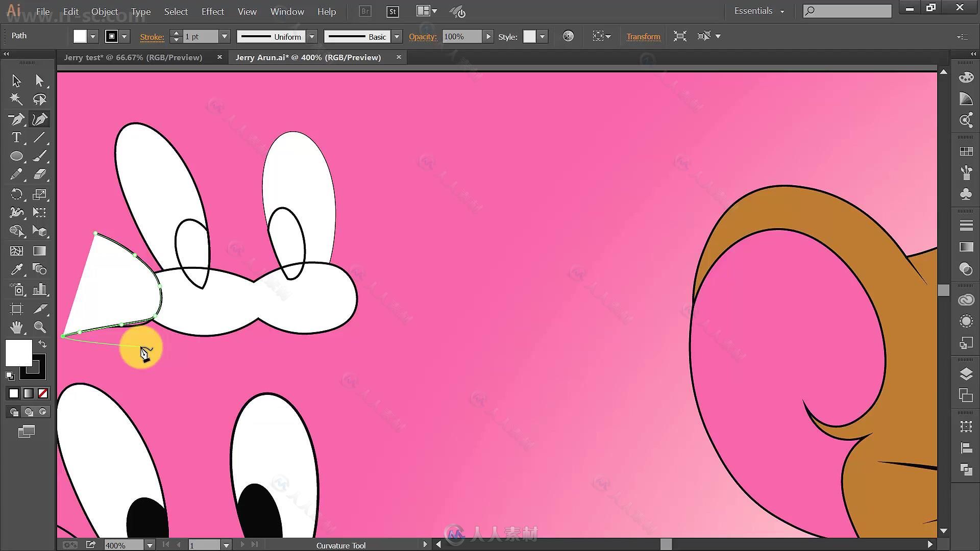Open the Basic brush definition dropdown
The width and height of the screenshot is (980, 551).
point(397,36)
